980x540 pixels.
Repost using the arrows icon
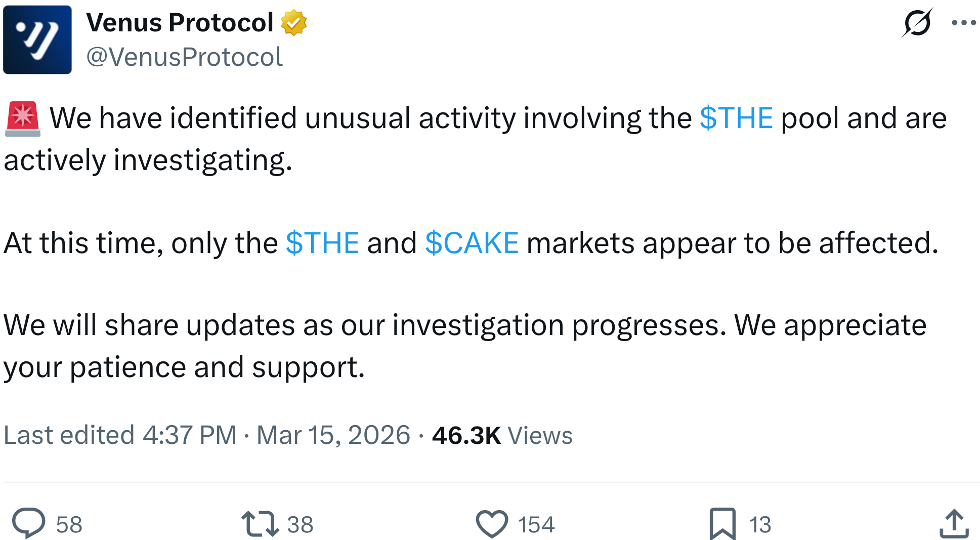[260, 523]
